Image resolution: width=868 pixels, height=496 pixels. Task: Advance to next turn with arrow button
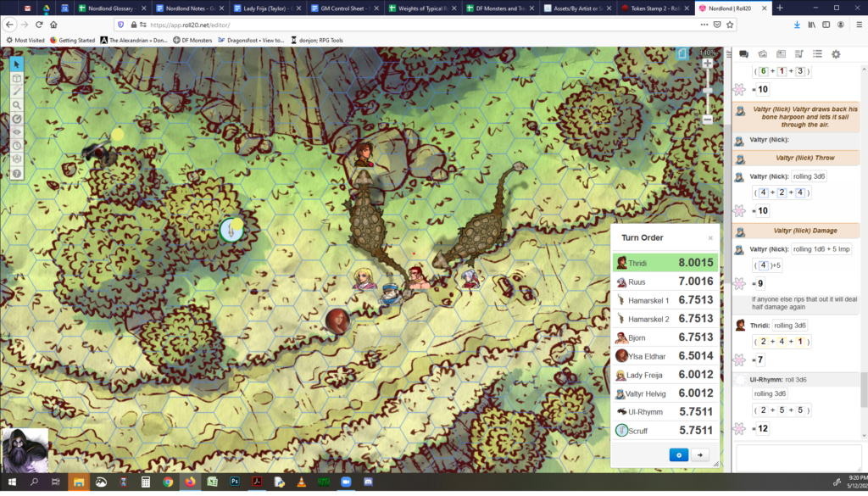coord(699,455)
